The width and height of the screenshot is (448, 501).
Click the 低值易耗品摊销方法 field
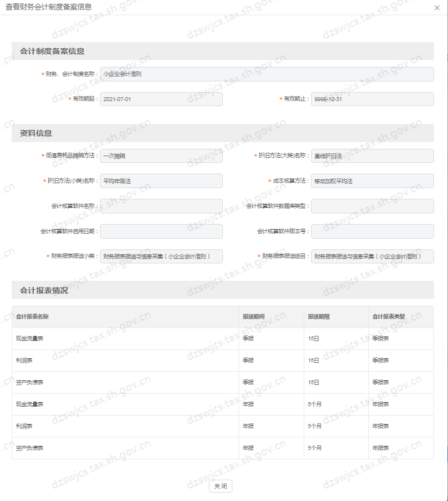(x=161, y=156)
